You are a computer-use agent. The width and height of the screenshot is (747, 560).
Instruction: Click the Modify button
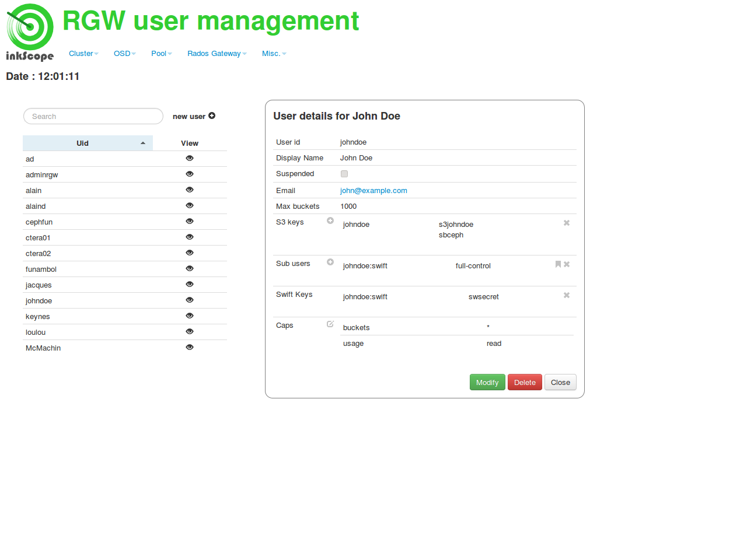pyautogui.click(x=487, y=382)
